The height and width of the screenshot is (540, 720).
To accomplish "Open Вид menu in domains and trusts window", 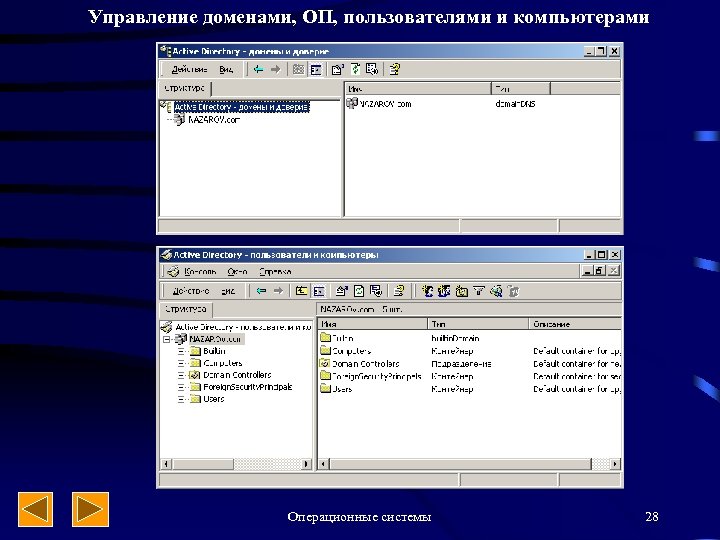I will [225, 69].
